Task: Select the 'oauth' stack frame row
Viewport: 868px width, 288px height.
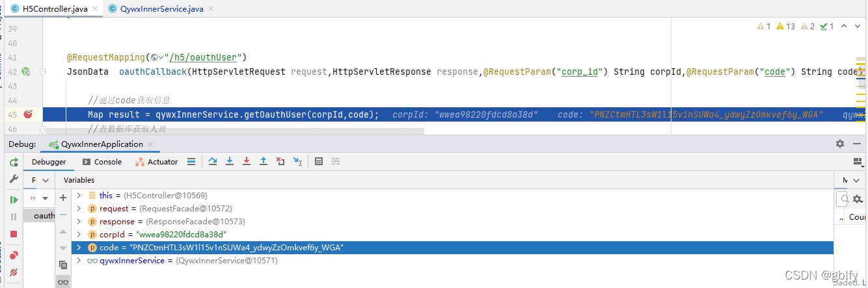Action: point(40,216)
